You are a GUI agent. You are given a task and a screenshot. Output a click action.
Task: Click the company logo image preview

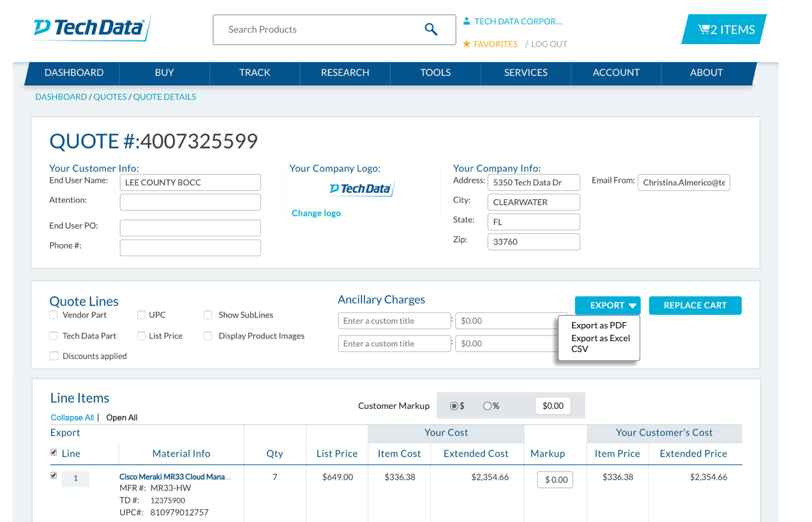361,189
